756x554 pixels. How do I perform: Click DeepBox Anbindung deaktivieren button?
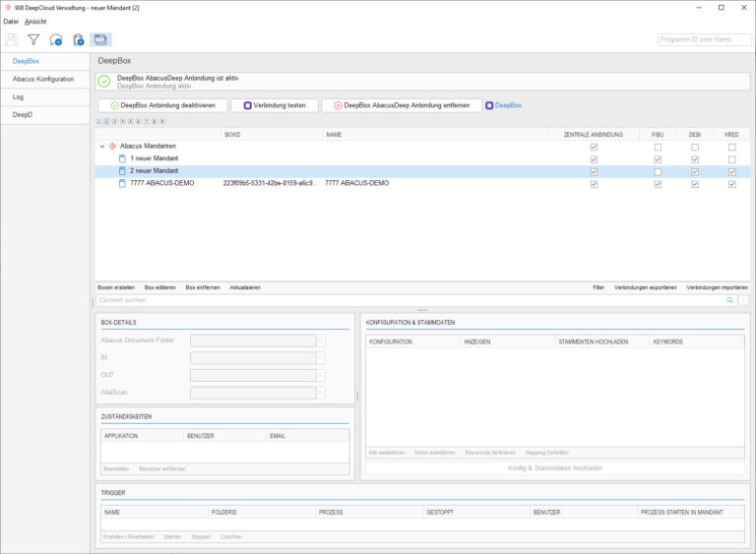coord(162,105)
